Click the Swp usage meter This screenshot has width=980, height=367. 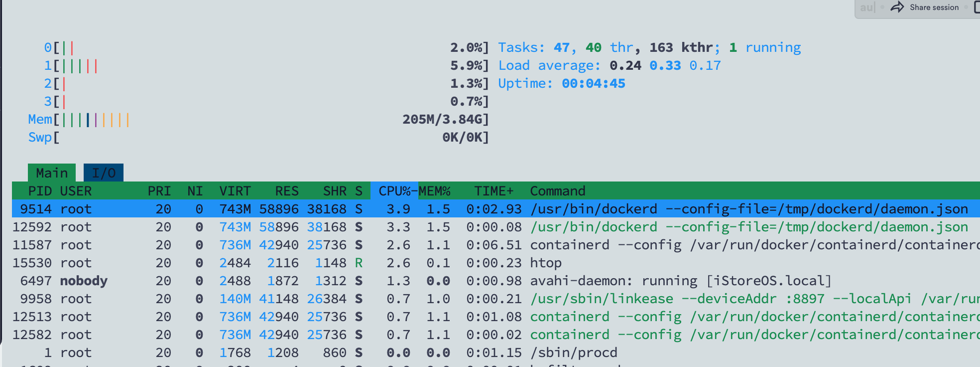pyautogui.click(x=258, y=137)
